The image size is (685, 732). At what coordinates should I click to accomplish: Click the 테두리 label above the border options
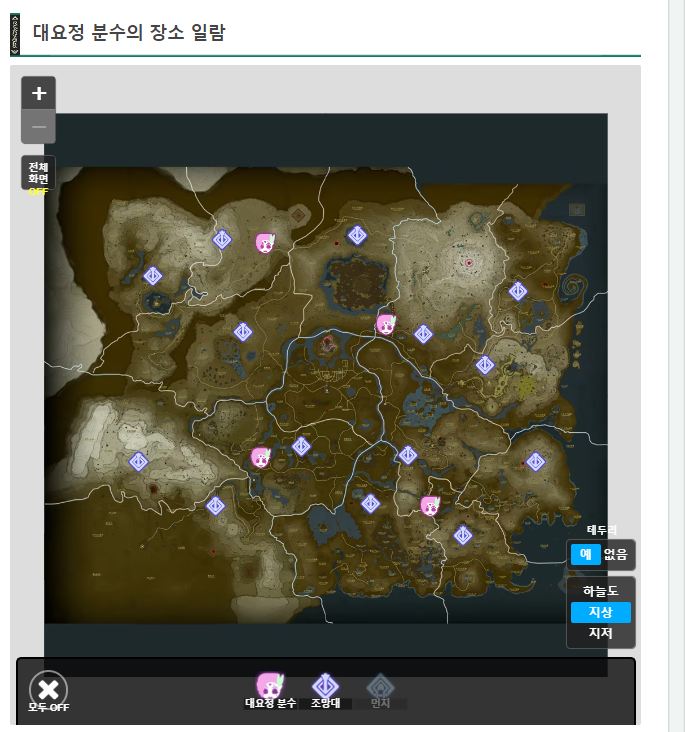pyautogui.click(x=601, y=530)
